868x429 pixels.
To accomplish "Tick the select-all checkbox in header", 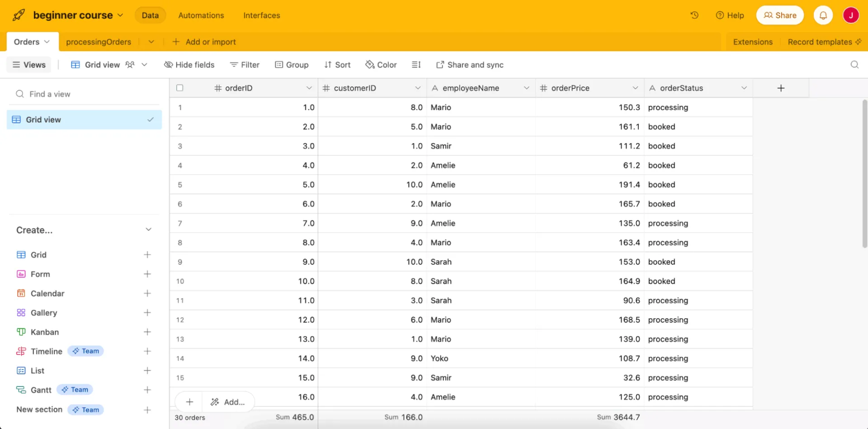I will pyautogui.click(x=180, y=88).
